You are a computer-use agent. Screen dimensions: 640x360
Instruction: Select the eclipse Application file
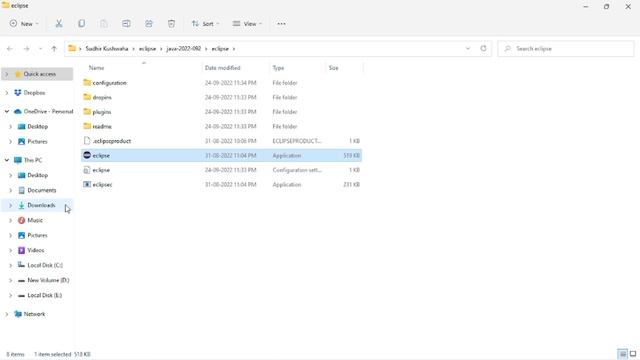tap(222, 156)
